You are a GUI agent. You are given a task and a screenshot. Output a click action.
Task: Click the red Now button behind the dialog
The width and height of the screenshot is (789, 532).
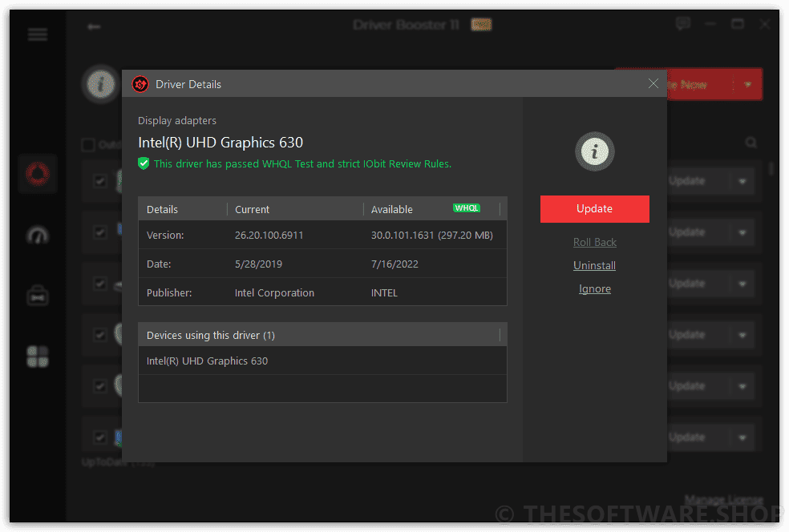(x=701, y=84)
